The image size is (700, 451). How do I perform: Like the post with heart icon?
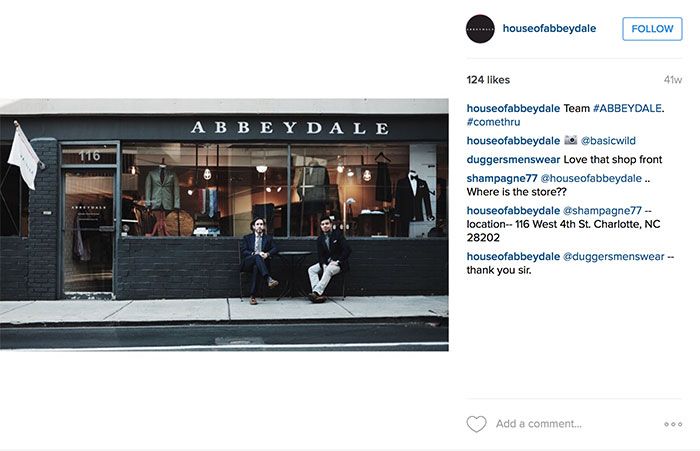[476, 424]
